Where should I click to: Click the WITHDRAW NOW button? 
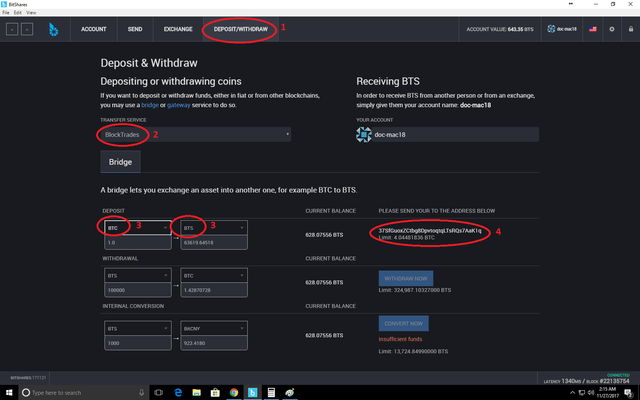click(x=406, y=278)
